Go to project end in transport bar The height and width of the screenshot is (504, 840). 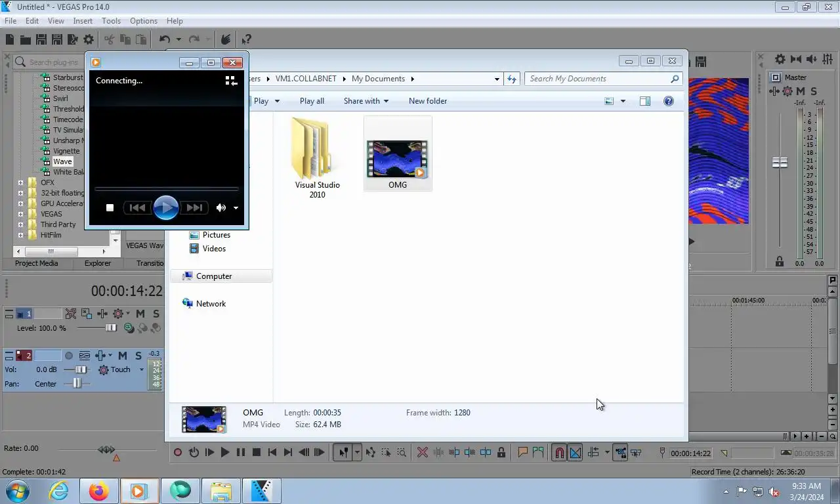[288, 452]
